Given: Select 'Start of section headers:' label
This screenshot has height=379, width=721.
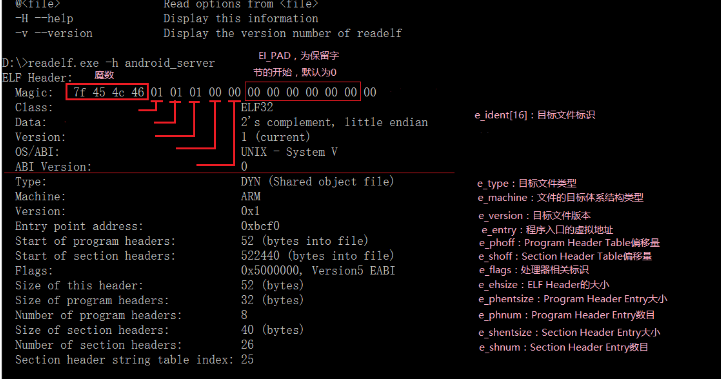Looking at the screenshot, I should tap(95, 256).
